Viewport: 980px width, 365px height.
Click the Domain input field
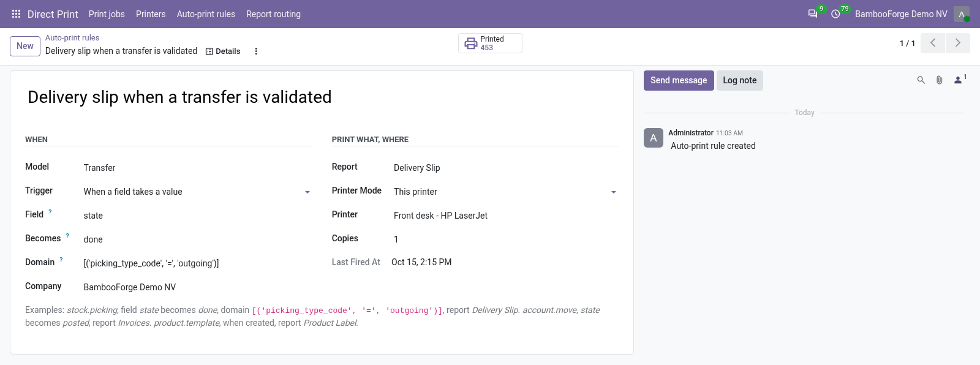pos(198,263)
